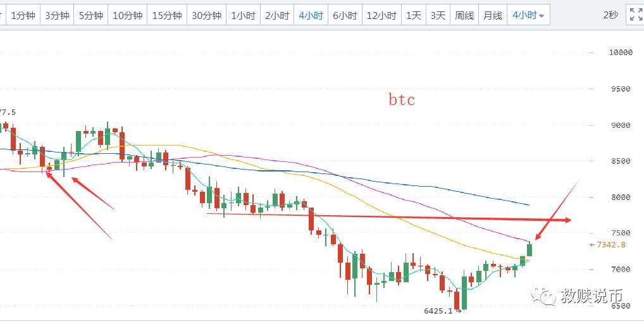Viewport: 644px width, 324px height.
Task: Select the 月线 monthly chart
Action: pos(493,15)
